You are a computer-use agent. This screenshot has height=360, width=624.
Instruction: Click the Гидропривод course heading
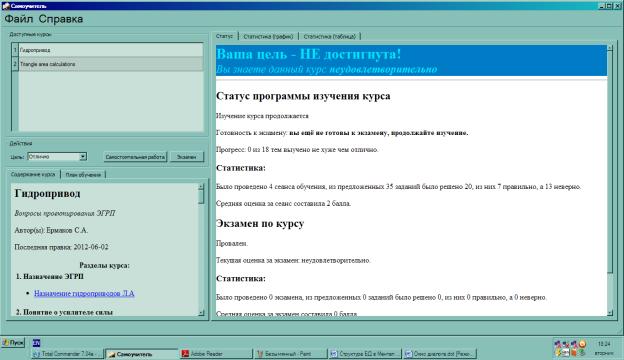(x=47, y=193)
